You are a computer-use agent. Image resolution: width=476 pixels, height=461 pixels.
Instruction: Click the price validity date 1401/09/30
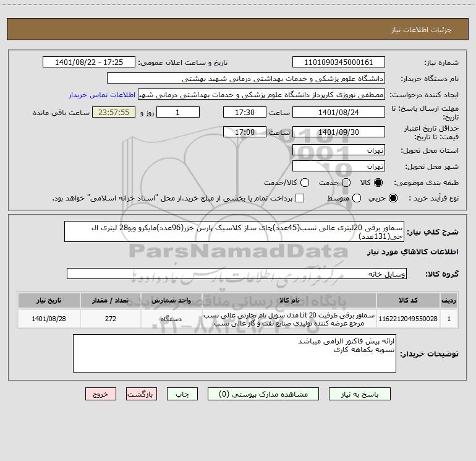pyautogui.click(x=339, y=132)
